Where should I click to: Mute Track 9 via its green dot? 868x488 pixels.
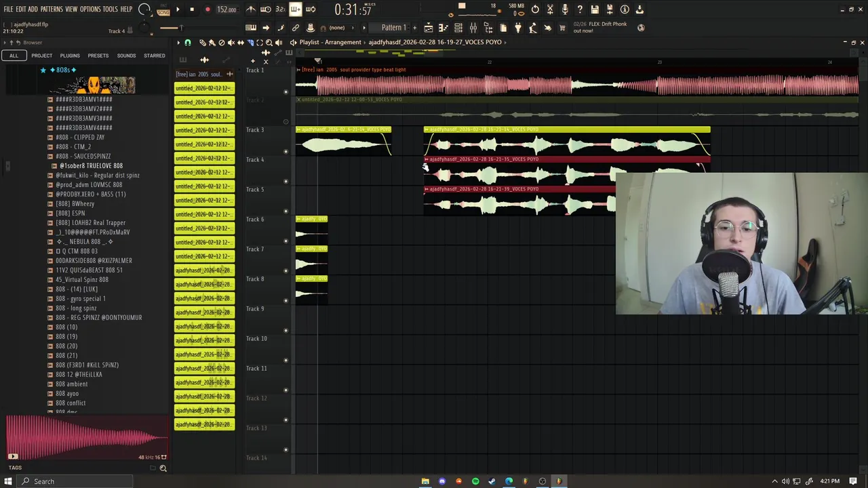[285, 331]
